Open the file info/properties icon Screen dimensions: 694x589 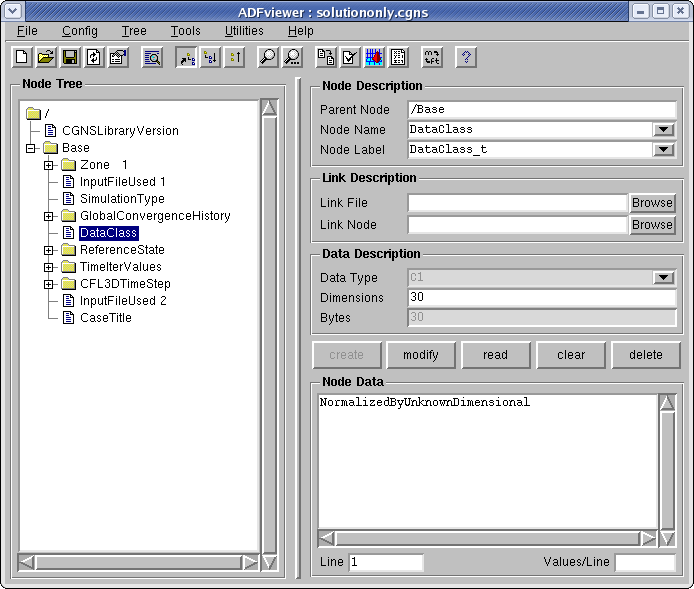coord(118,57)
